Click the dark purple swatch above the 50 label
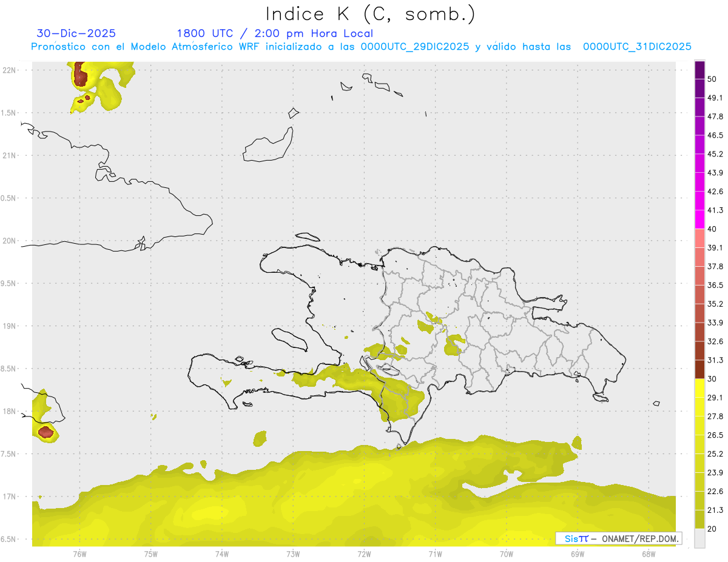This screenshot has height=562, width=728. tap(700, 70)
